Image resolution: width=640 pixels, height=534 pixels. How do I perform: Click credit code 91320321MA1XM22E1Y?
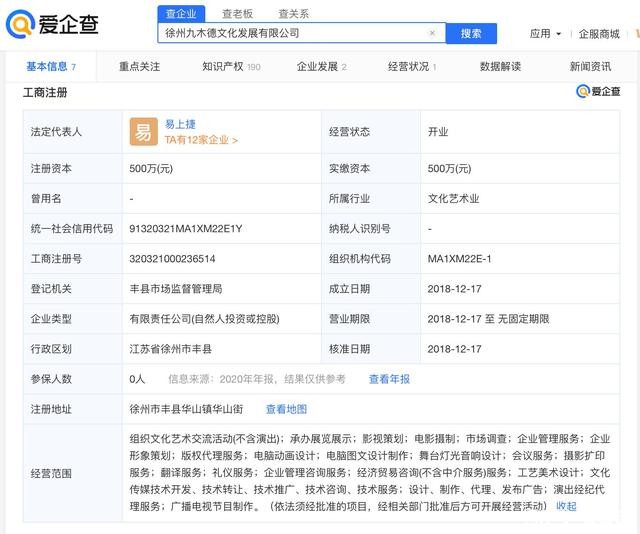[x=186, y=229]
